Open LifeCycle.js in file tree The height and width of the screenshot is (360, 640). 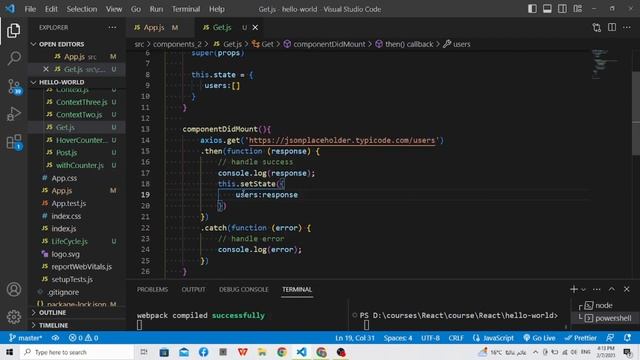(x=69, y=241)
